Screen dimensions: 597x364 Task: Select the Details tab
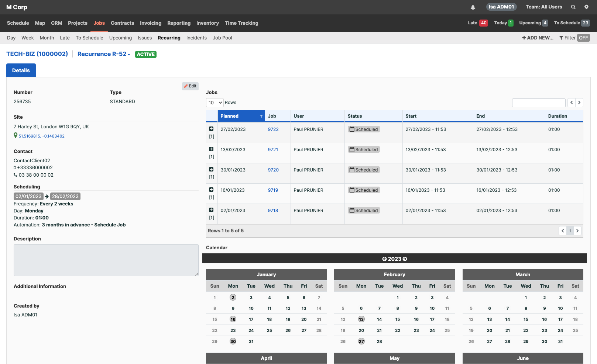21,70
